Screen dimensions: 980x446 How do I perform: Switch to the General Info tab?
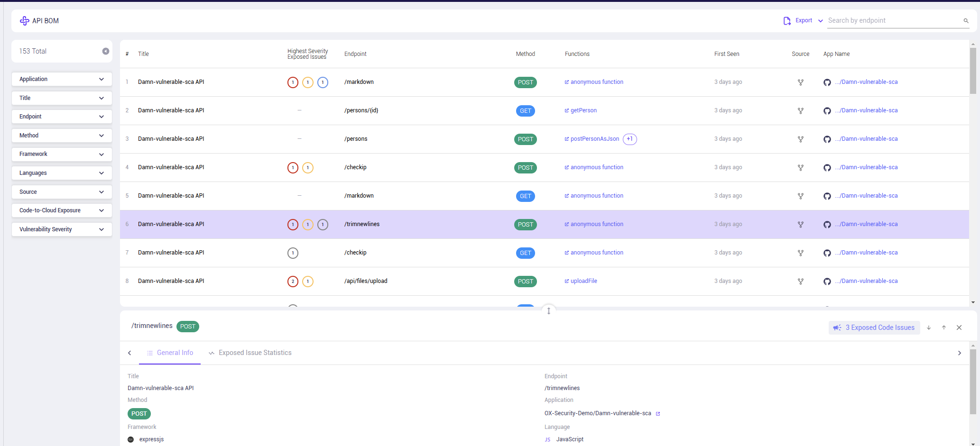170,353
